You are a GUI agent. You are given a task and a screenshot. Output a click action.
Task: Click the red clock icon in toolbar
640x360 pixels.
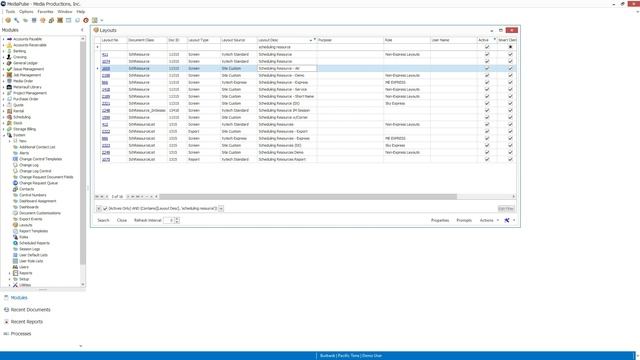[x=86, y=20]
